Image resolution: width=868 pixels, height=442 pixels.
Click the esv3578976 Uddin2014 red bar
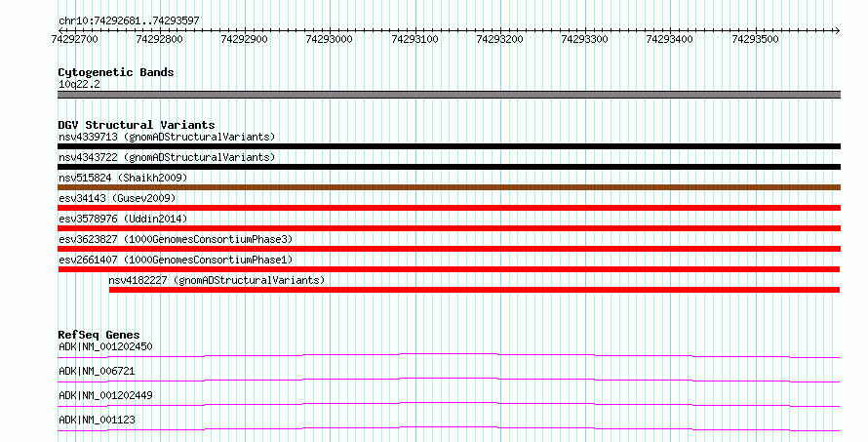tap(449, 228)
